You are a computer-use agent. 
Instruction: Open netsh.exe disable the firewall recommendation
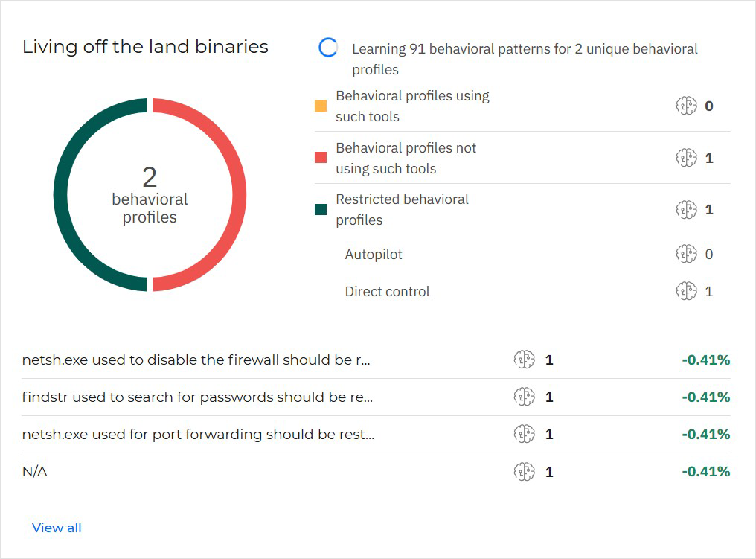point(196,360)
